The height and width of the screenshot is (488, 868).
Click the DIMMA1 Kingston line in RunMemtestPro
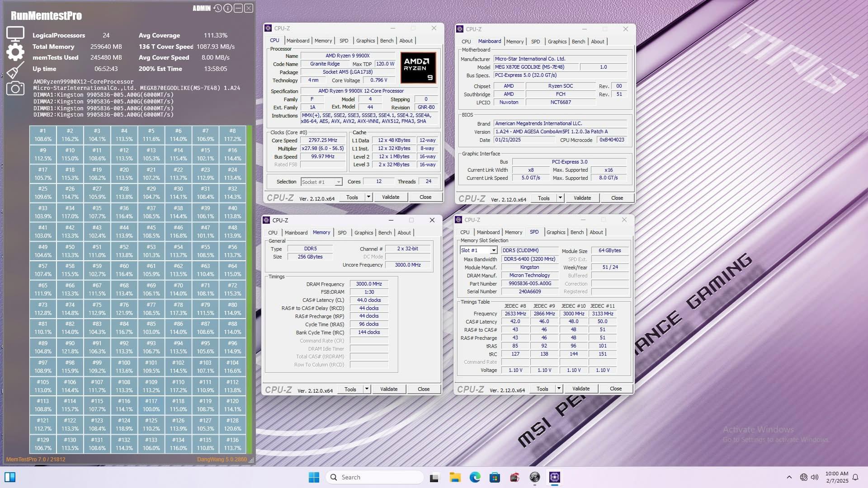coord(104,95)
